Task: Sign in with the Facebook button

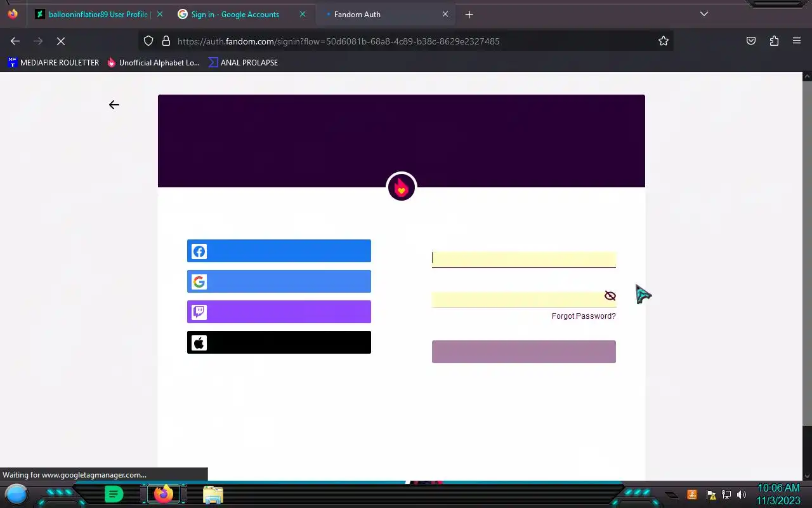Action: coord(279,251)
